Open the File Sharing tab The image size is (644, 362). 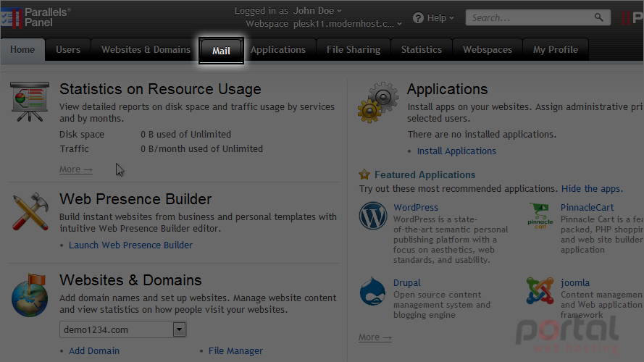[x=354, y=50]
